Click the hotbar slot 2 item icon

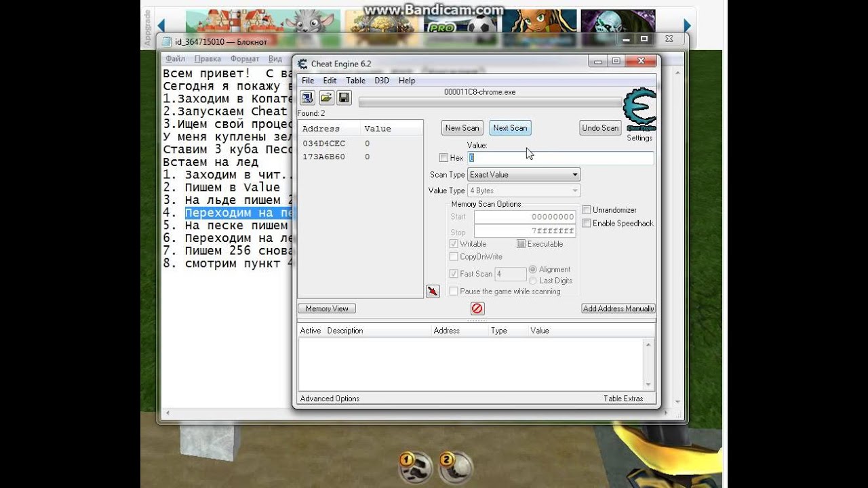pos(454,466)
